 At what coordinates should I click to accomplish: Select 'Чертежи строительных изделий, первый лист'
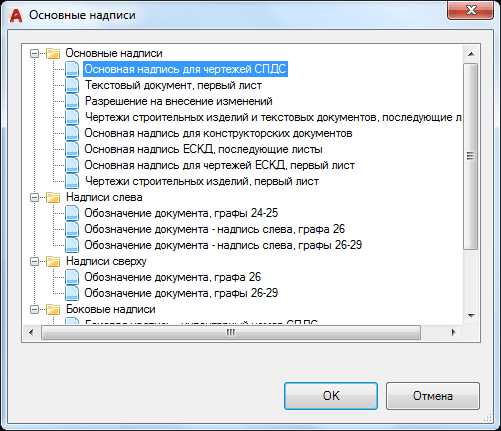pos(202,181)
